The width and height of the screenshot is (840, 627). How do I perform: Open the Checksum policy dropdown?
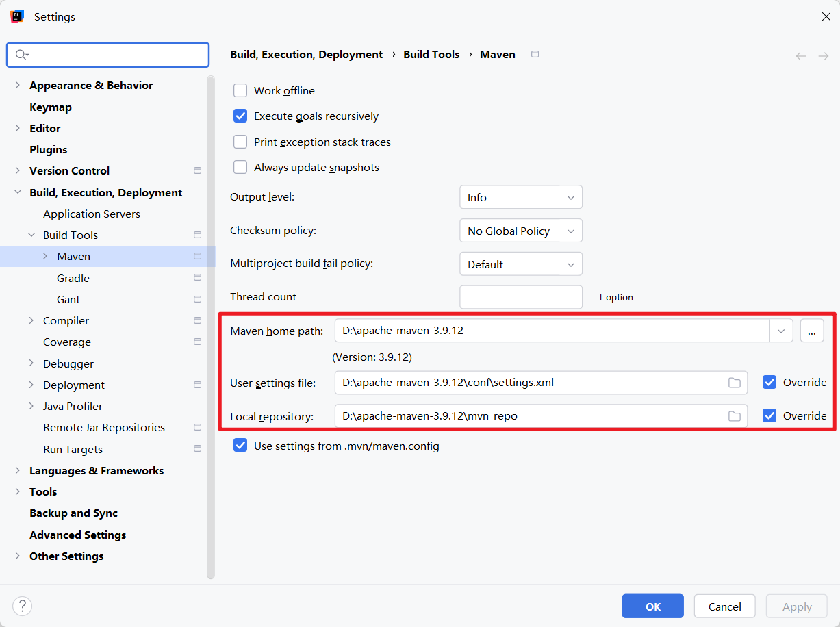point(521,231)
